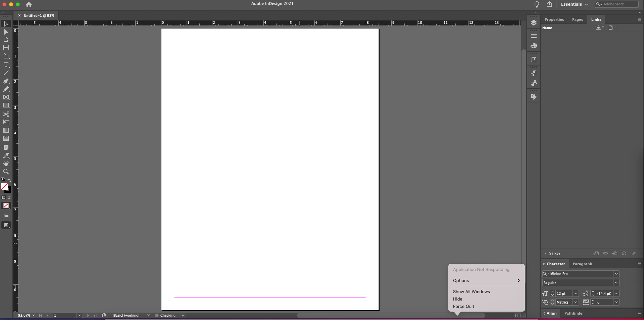Image resolution: width=644 pixels, height=320 pixels.
Task: Open the Minion Pro font dropdown
Action: 616,274
